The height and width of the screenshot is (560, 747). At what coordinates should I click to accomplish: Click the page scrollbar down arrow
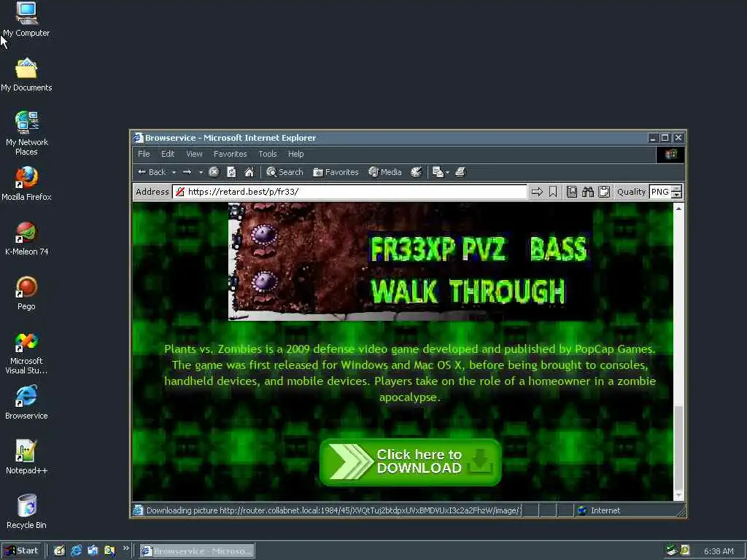pos(678,496)
